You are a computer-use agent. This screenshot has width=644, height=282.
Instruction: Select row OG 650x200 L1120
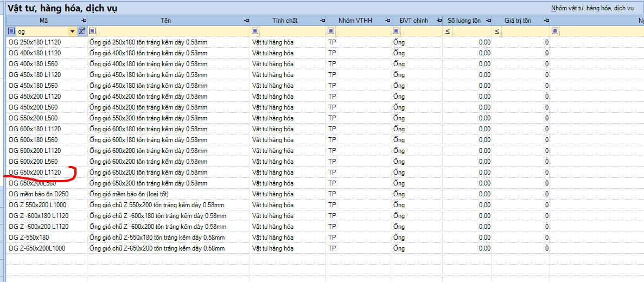click(35, 172)
